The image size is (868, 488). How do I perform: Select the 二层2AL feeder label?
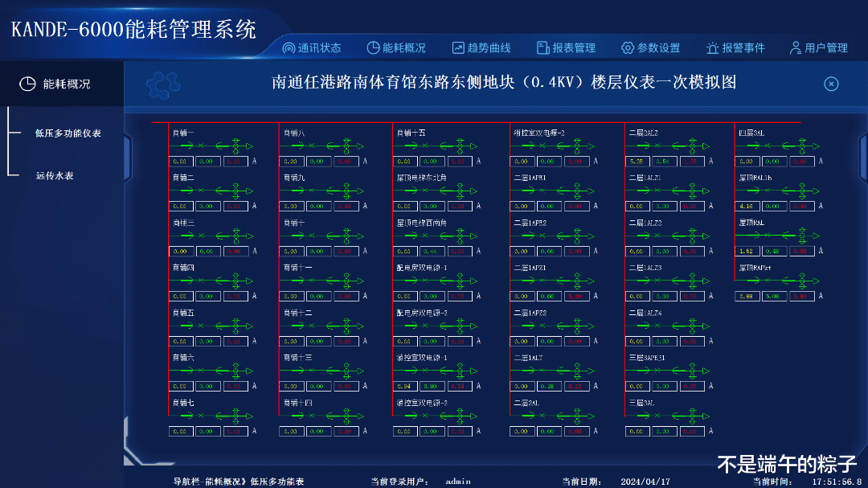pyautogui.click(x=526, y=403)
